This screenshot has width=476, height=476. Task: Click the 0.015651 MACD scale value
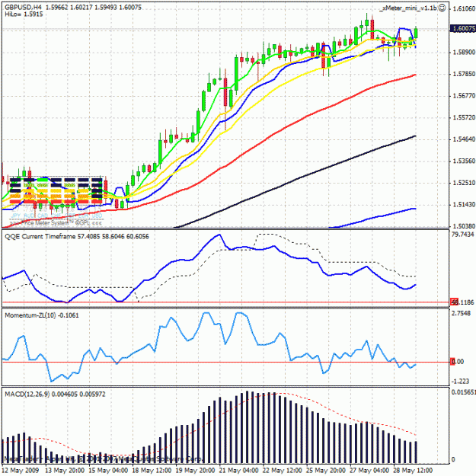(464, 392)
